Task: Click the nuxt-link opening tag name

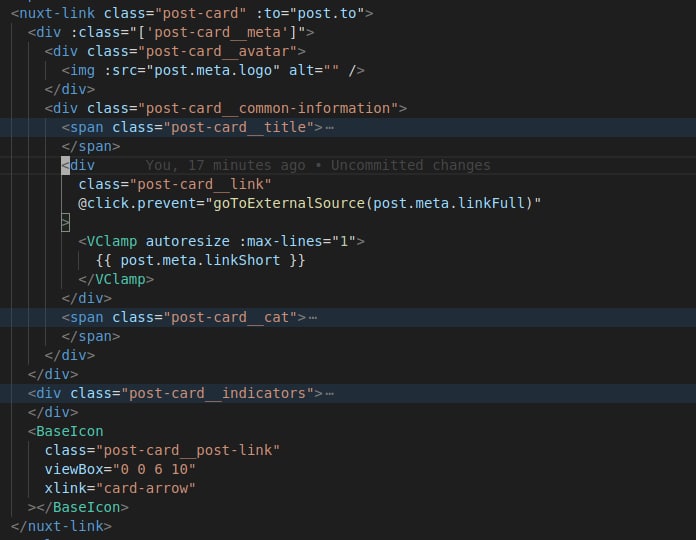Action: coord(57,13)
